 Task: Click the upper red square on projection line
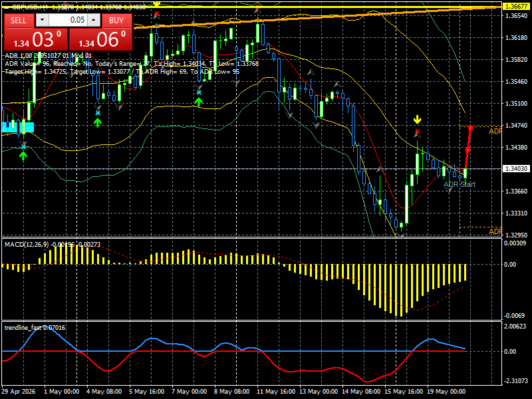[x=471, y=128]
